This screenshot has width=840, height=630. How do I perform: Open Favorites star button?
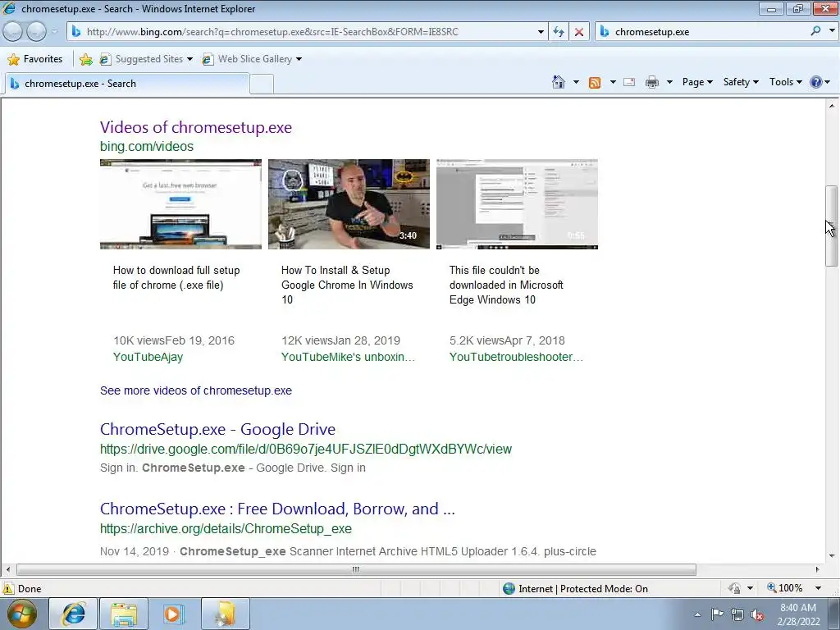click(35, 59)
